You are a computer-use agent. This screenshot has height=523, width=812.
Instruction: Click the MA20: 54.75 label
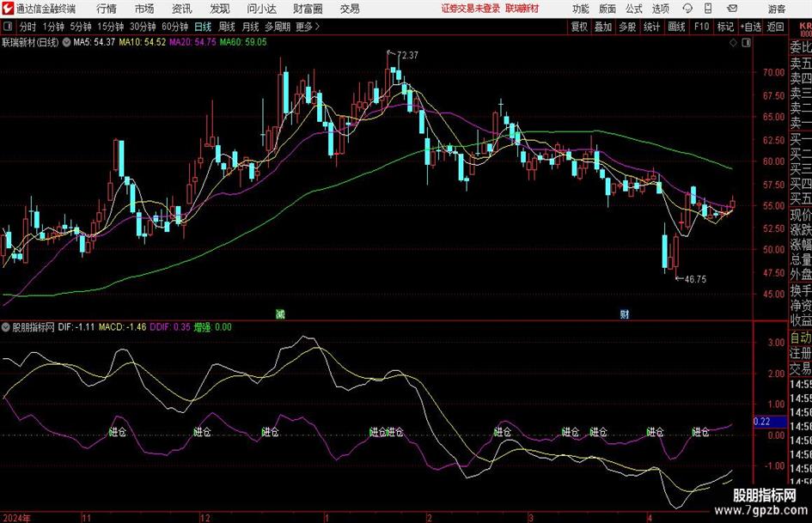point(192,42)
